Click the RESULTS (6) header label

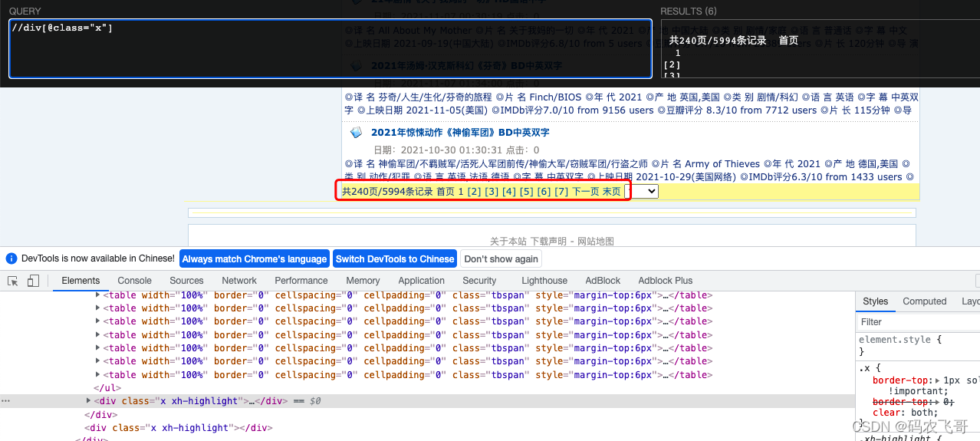[689, 12]
